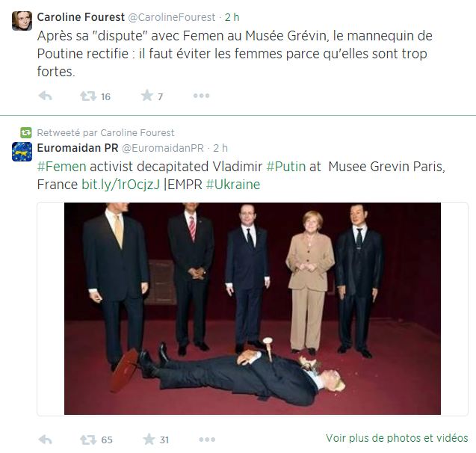This screenshot has height=453, width=476.
Task: Favorite the Euromaidan PR tweet
Action: pyautogui.click(x=149, y=439)
